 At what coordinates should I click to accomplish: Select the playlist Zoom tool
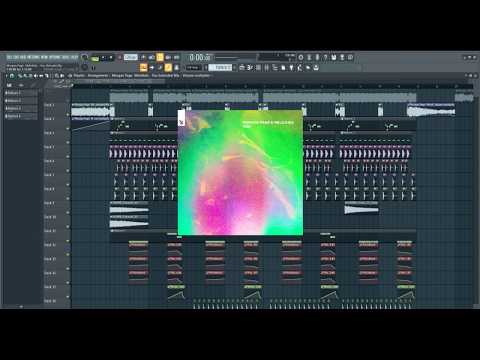click(x=57, y=76)
